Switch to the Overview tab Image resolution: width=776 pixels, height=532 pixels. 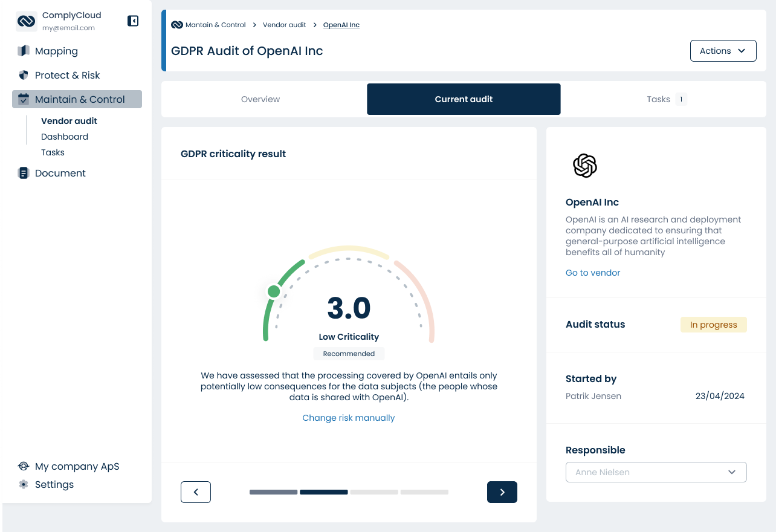click(x=260, y=99)
